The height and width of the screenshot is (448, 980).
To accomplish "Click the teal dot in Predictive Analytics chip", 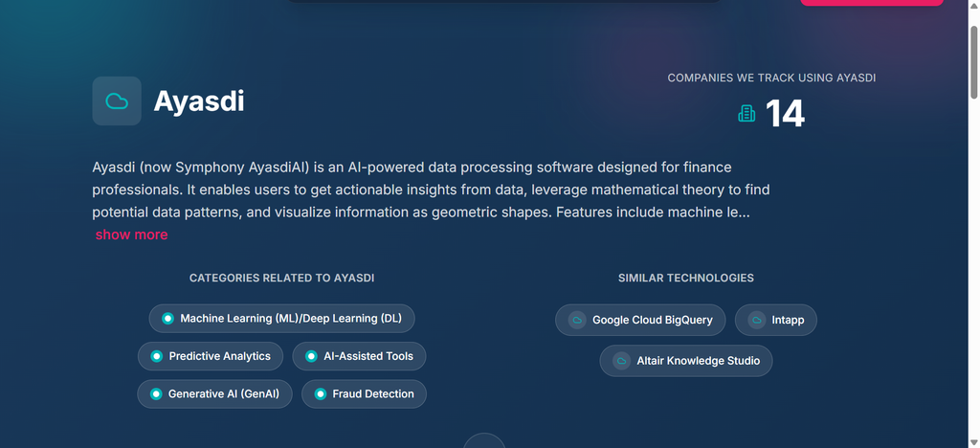I will [x=156, y=356].
